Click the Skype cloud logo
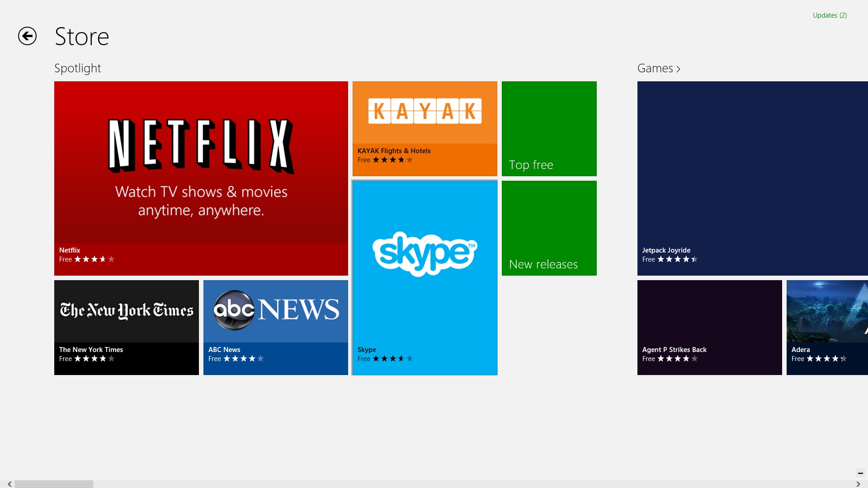This screenshot has height=488, width=868. pyautogui.click(x=425, y=254)
